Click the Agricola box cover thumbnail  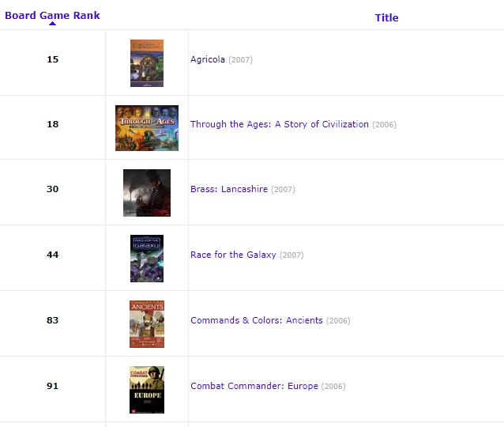[147, 63]
